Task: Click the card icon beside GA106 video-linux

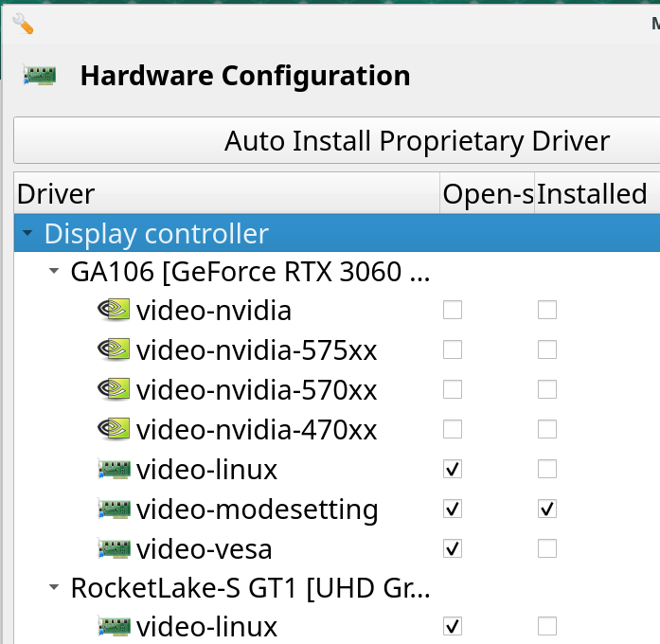Action: [114, 469]
